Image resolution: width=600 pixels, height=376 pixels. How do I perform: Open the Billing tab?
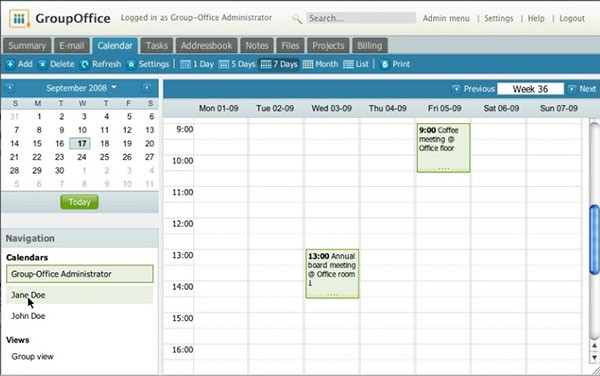point(369,46)
